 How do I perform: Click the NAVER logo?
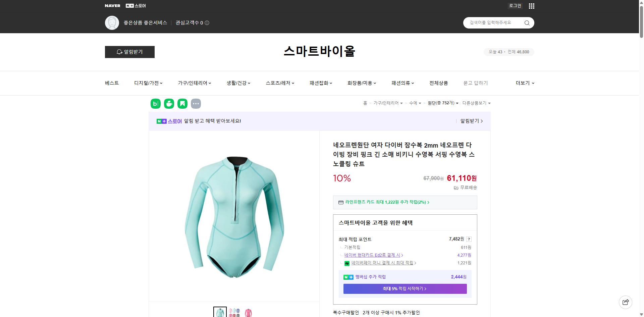point(113,6)
